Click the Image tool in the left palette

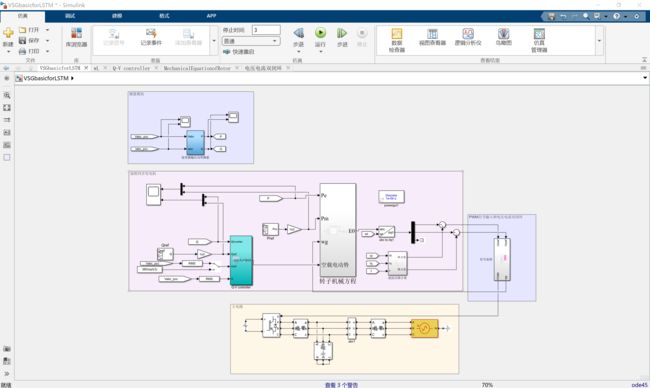[x=7, y=145]
